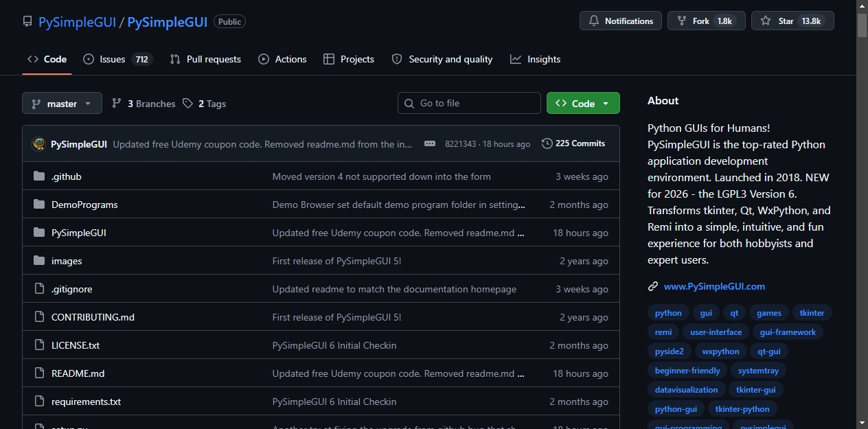Click the file icon for CONTRIBUTING.md
868x429 pixels.
coord(39,317)
